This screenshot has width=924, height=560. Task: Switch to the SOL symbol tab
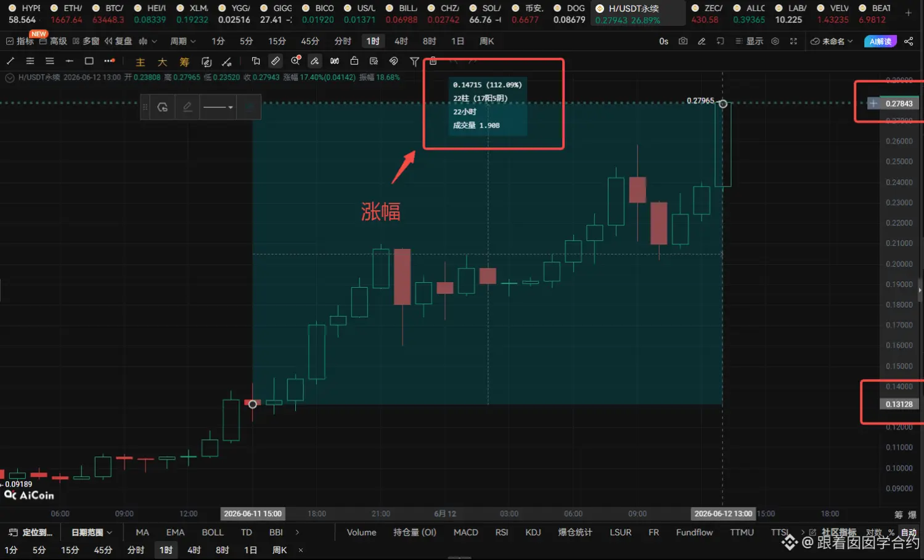pos(485,14)
